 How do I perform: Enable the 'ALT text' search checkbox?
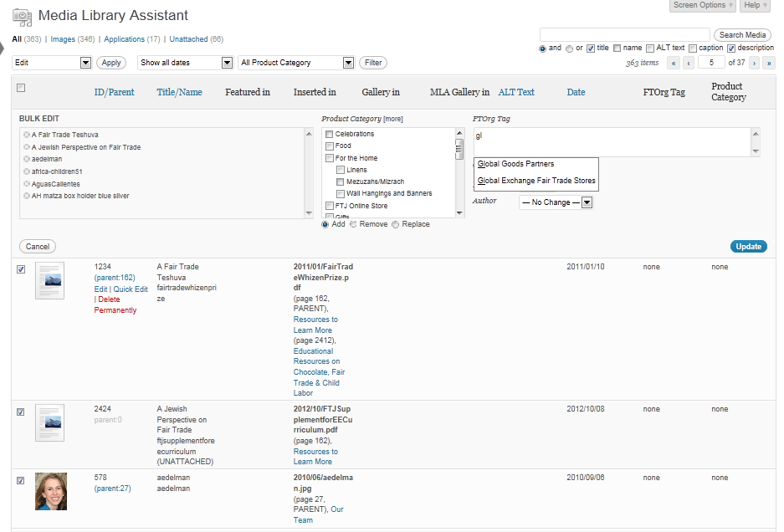[x=650, y=49]
